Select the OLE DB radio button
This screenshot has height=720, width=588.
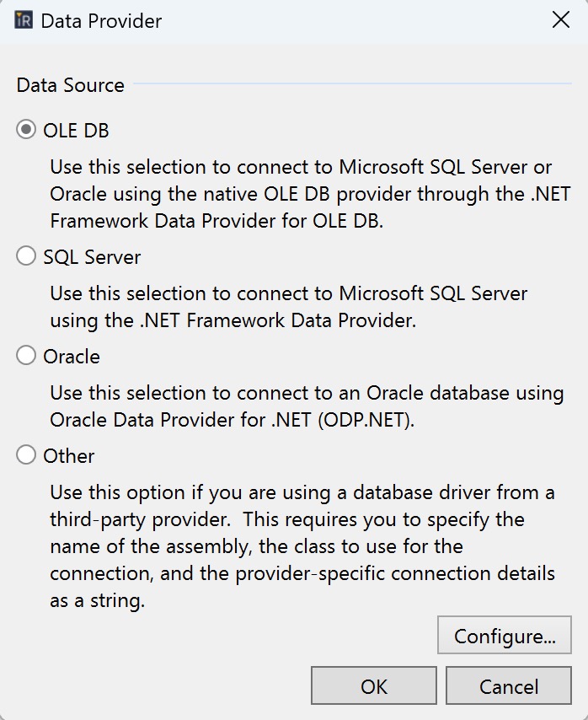25,131
